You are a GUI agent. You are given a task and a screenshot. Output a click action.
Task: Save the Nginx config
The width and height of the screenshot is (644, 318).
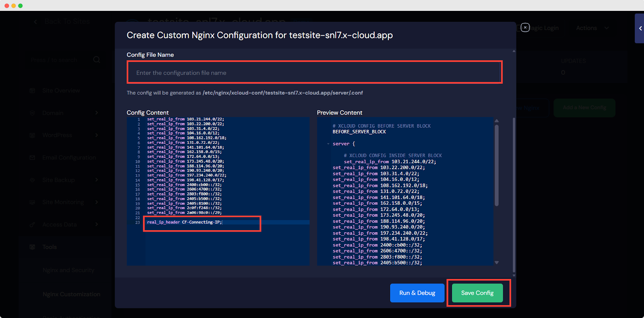pyautogui.click(x=477, y=293)
